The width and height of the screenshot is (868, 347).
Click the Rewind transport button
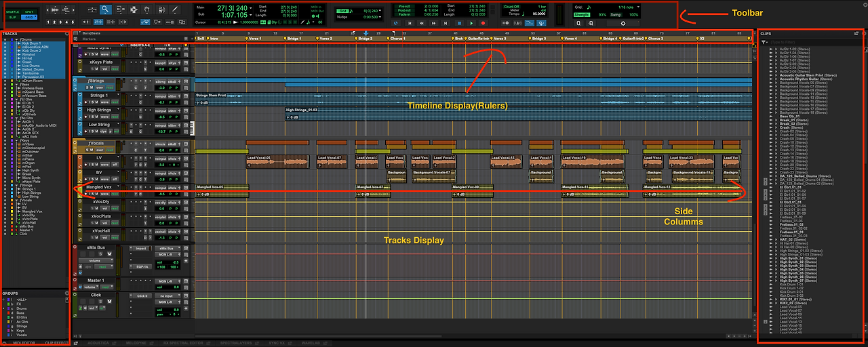point(421,23)
